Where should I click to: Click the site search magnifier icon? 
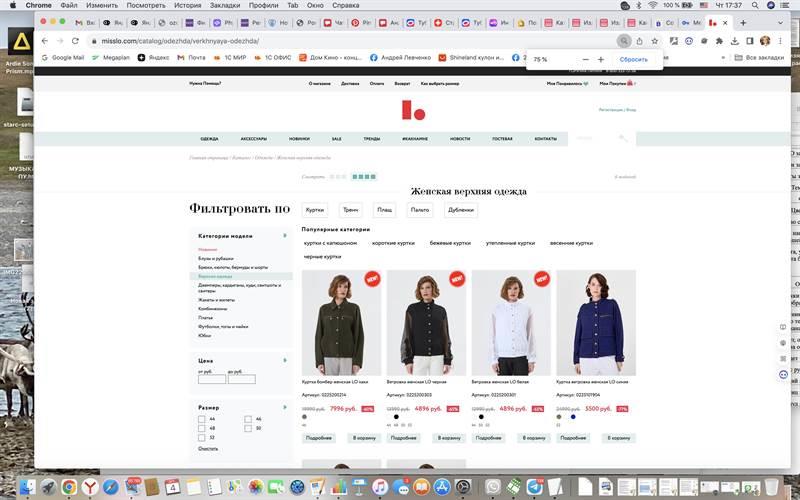(623, 138)
